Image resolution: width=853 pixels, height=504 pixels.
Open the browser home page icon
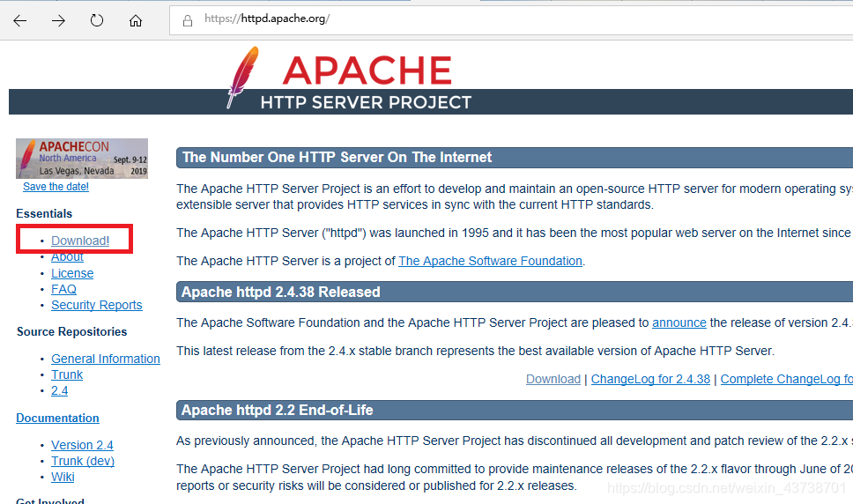(x=136, y=20)
